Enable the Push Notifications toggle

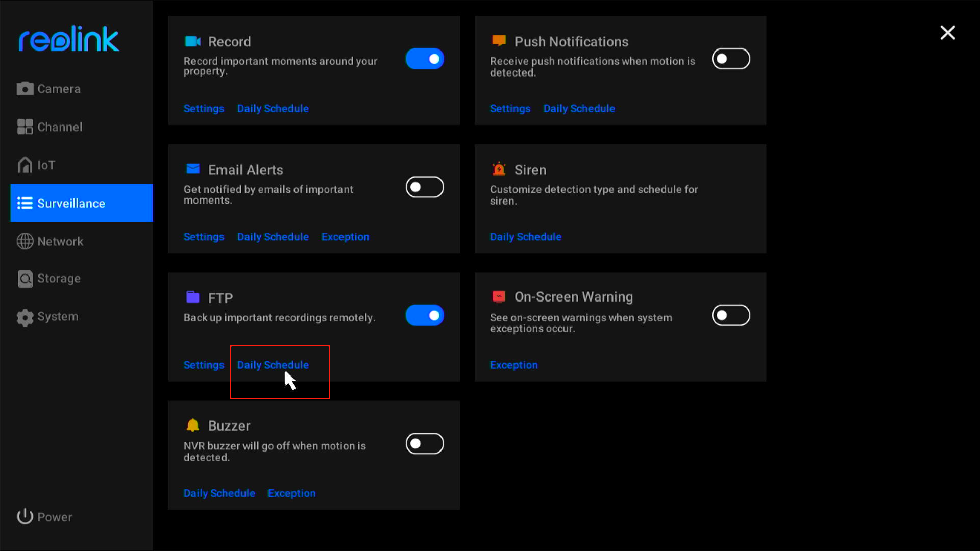[731, 59]
